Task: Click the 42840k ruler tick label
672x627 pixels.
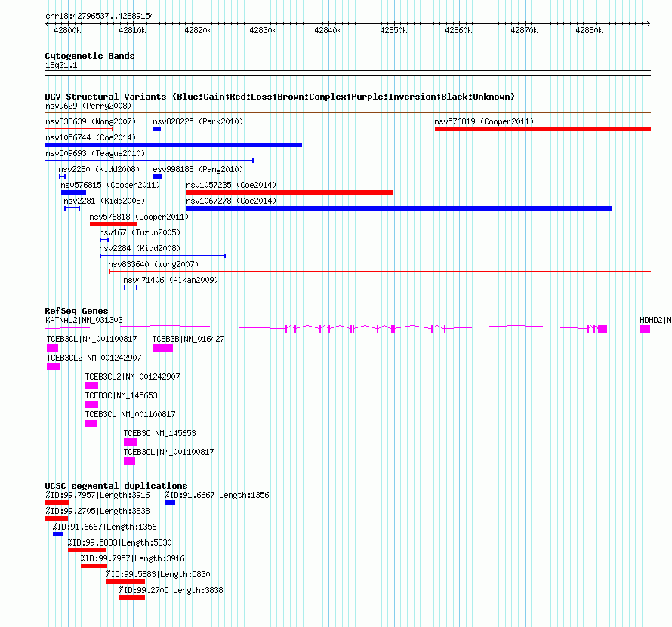Action: [x=328, y=30]
